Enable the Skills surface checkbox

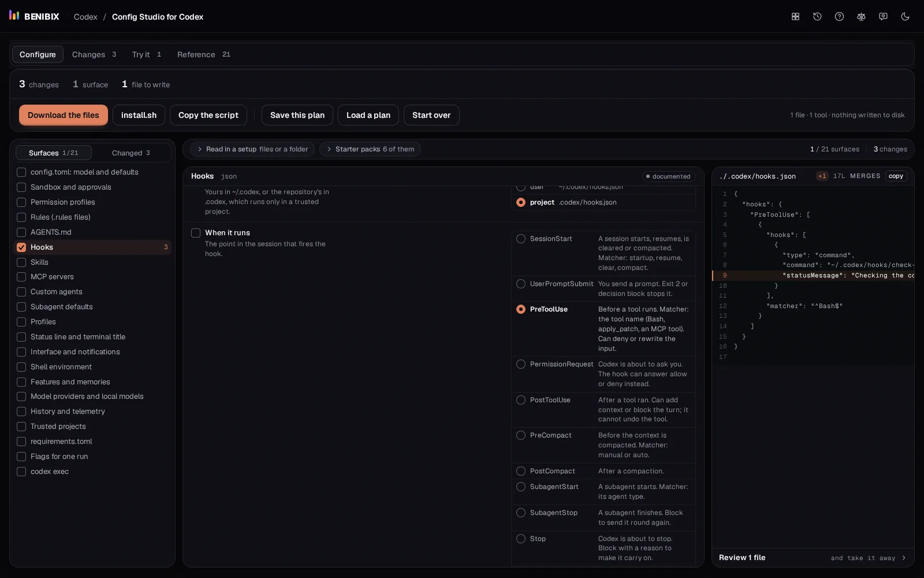[x=21, y=262]
